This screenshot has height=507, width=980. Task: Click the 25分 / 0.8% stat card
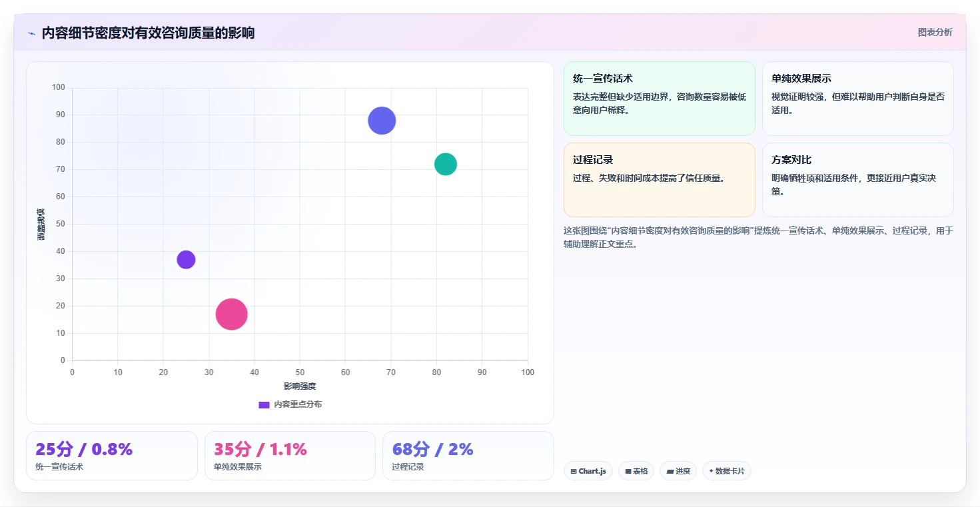pyautogui.click(x=112, y=456)
